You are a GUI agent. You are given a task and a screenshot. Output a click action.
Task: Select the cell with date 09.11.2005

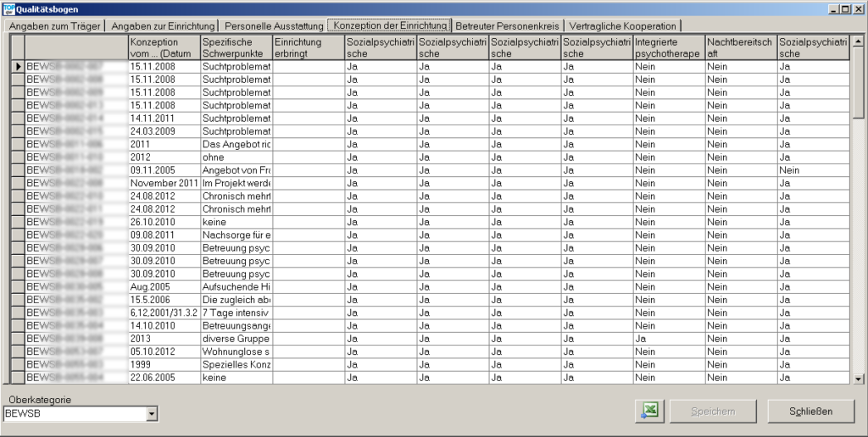point(164,170)
